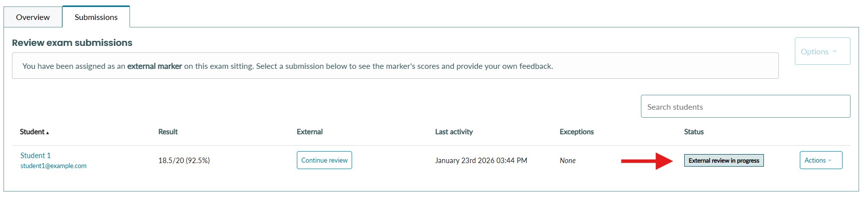Expand the Actions dropdown for Student 1
This screenshot has height=205, width=868.
[x=820, y=160]
